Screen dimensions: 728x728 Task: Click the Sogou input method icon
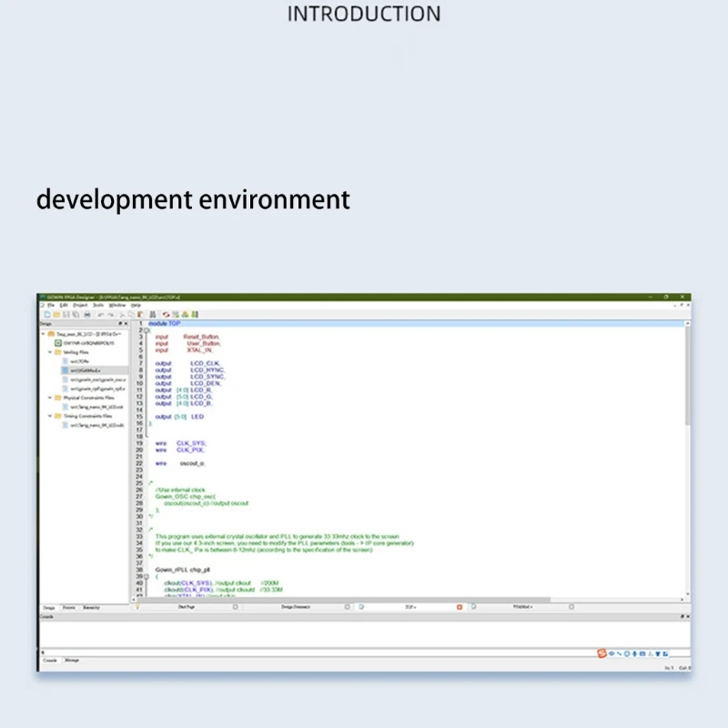pyautogui.click(x=602, y=653)
